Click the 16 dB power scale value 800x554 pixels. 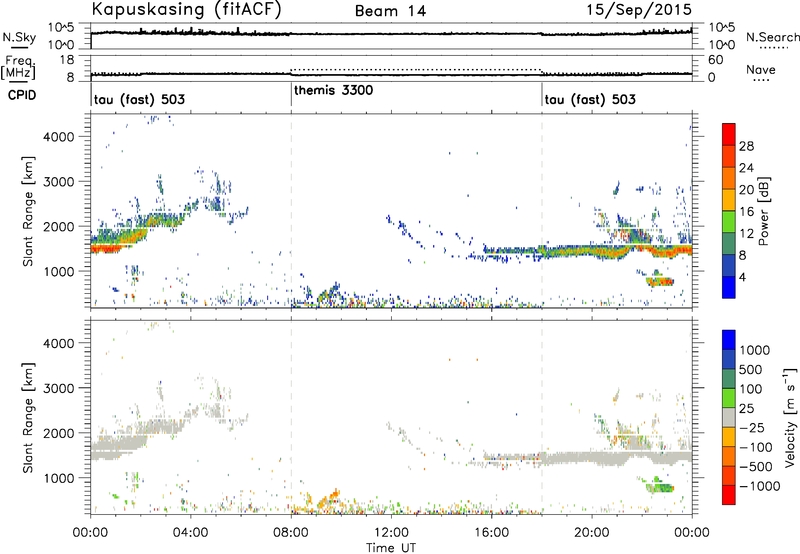(746, 212)
